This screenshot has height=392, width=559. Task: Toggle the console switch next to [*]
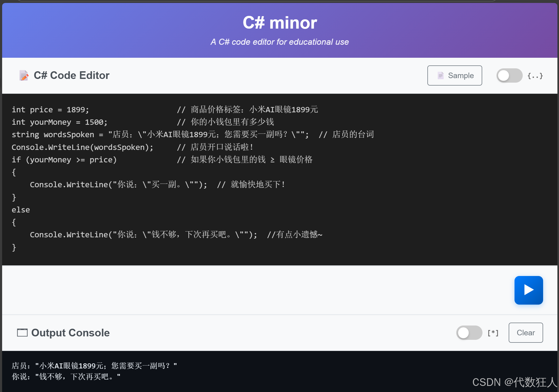coord(469,333)
